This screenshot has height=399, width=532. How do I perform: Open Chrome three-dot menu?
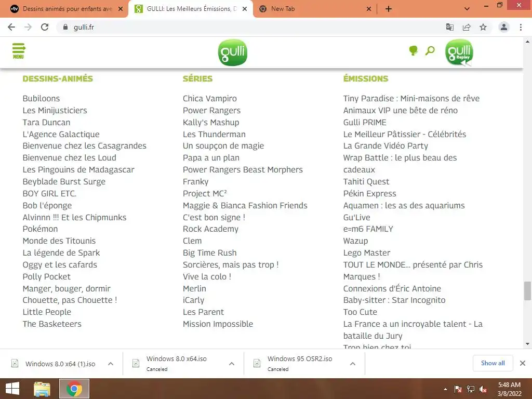point(521,27)
